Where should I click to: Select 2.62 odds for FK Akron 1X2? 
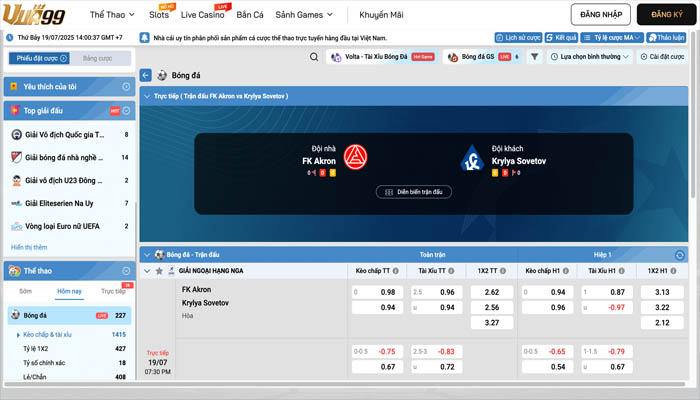point(491,292)
